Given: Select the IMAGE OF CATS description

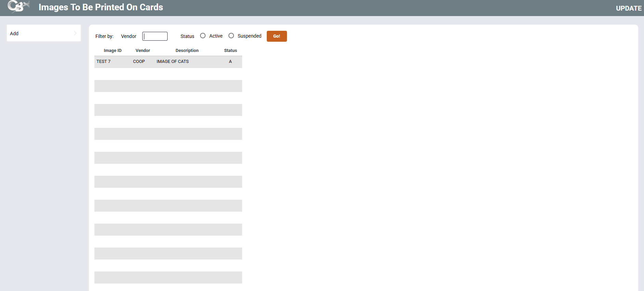Looking at the screenshot, I should point(172,62).
